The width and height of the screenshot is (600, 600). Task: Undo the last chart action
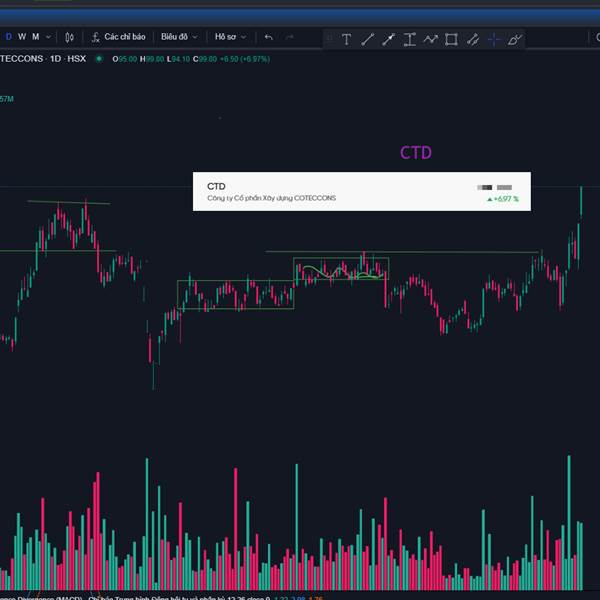click(268, 37)
